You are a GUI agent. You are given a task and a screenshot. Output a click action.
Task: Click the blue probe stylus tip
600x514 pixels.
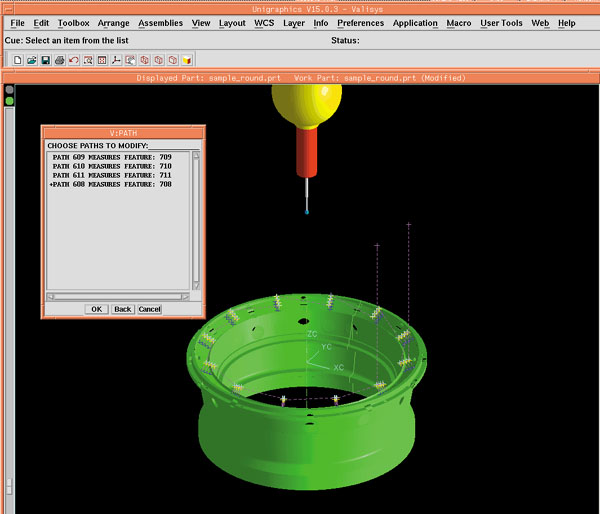click(307, 212)
